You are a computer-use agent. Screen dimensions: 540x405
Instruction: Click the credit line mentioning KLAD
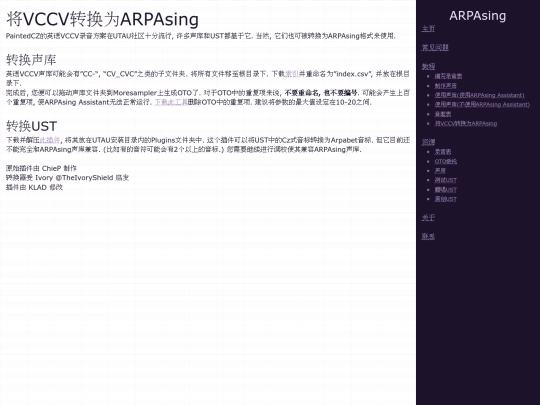pos(34,187)
